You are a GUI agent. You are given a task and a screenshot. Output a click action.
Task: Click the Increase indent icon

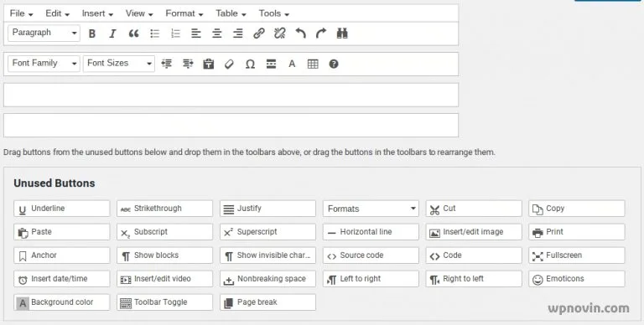(x=188, y=64)
